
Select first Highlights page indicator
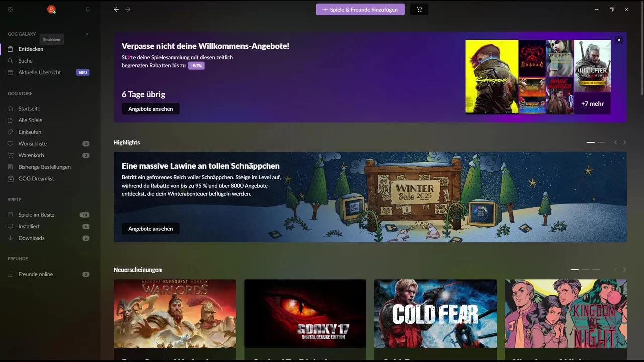tap(591, 142)
